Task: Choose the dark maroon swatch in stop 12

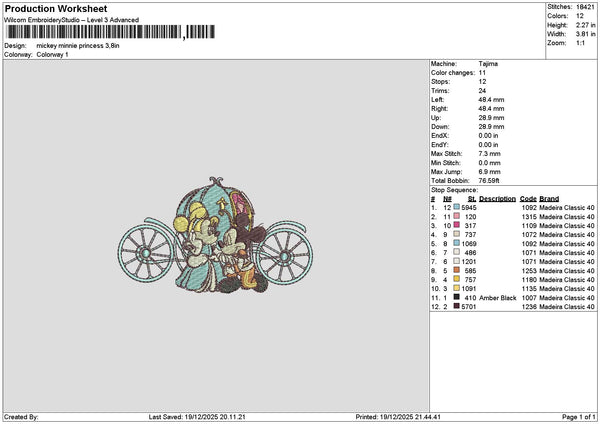Action: click(456, 306)
